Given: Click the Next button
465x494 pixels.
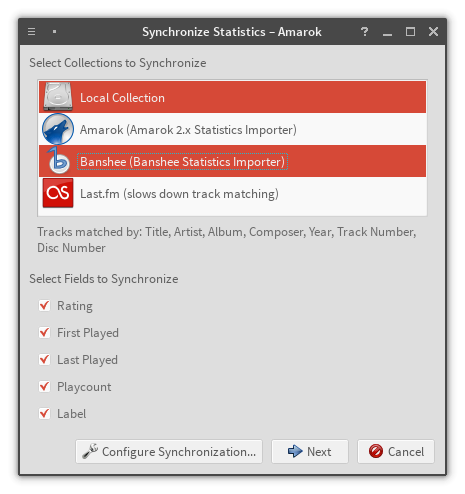Looking at the screenshot, I should pyautogui.click(x=310, y=451).
